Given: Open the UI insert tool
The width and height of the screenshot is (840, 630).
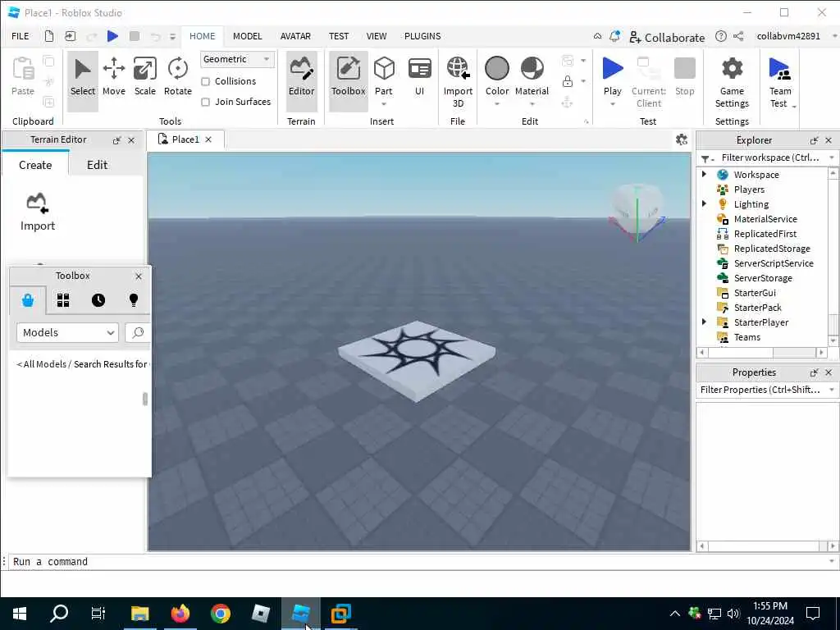Looking at the screenshot, I should point(419,78).
